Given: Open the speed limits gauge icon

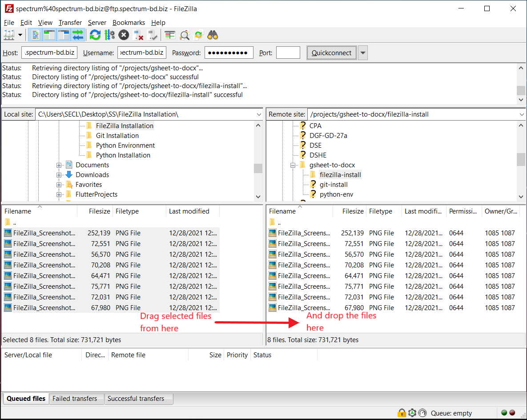Looking at the screenshot, I should pyautogui.click(x=422, y=412).
